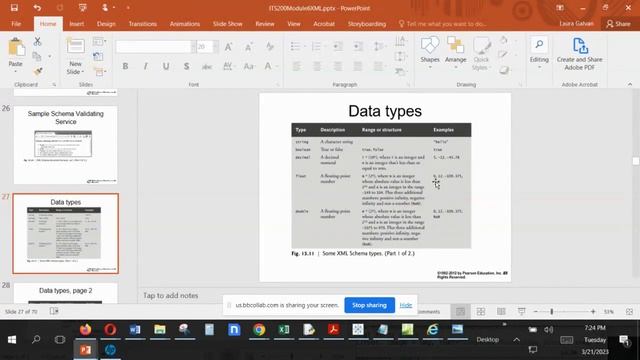Select the Format Painter brush
The image size is (640, 360).
[x=38, y=71]
